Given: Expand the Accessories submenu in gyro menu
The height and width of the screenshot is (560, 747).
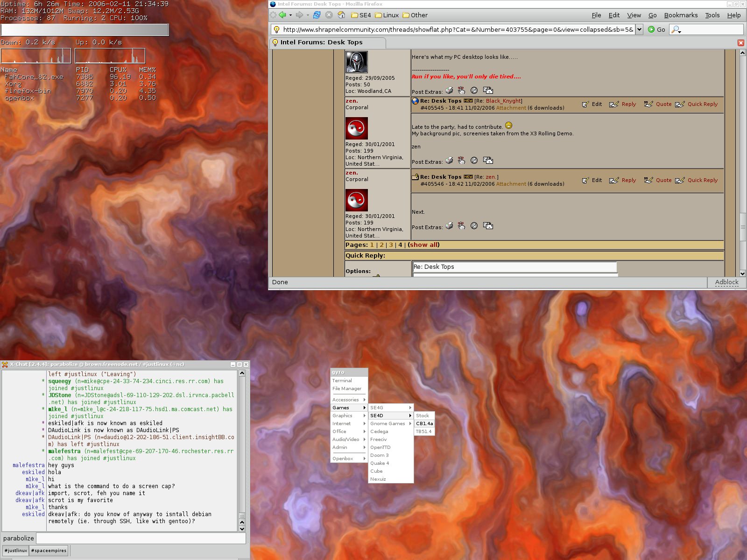Looking at the screenshot, I should [x=348, y=400].
